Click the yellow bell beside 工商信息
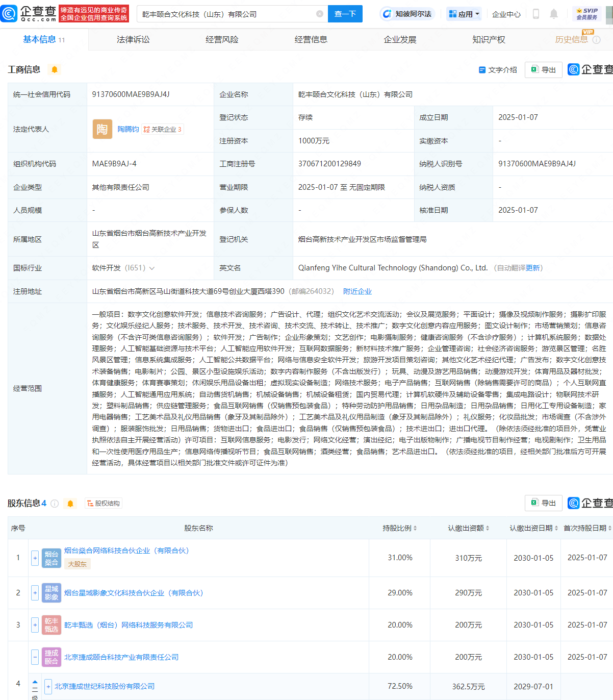This screenshot has height=700, width=613. click(55, 69)
